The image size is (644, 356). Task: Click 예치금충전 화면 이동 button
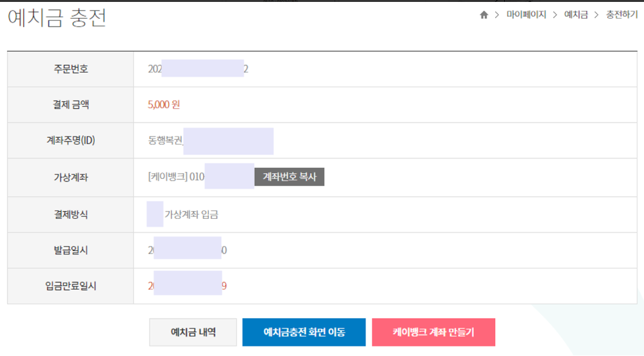(304, 332)
